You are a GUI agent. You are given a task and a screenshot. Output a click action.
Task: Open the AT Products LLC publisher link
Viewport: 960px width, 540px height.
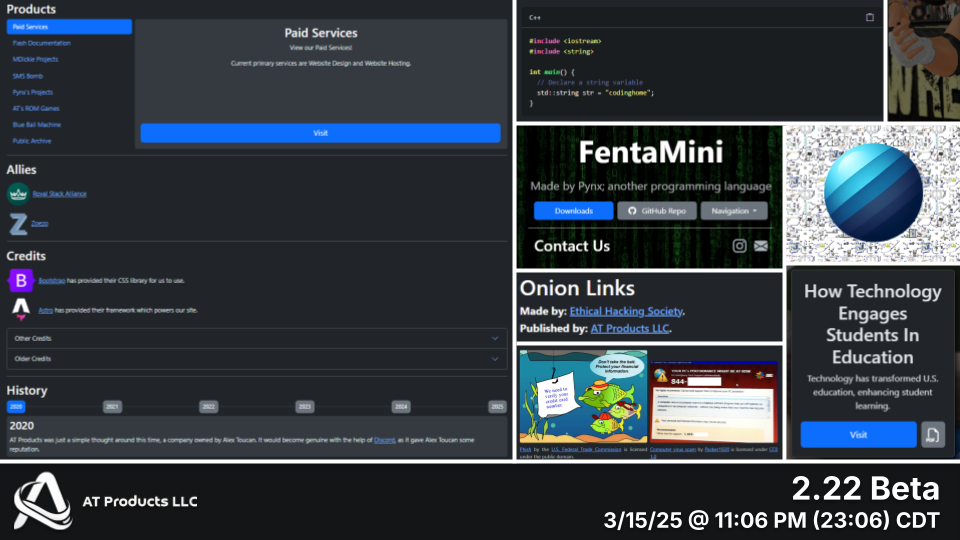[629, 328]
